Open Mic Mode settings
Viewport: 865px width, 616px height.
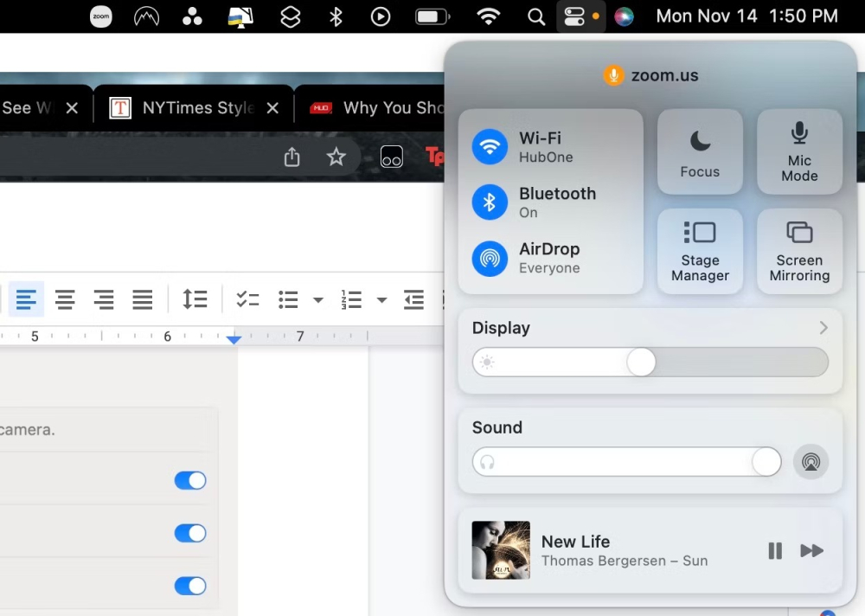(x=798, y=152)
